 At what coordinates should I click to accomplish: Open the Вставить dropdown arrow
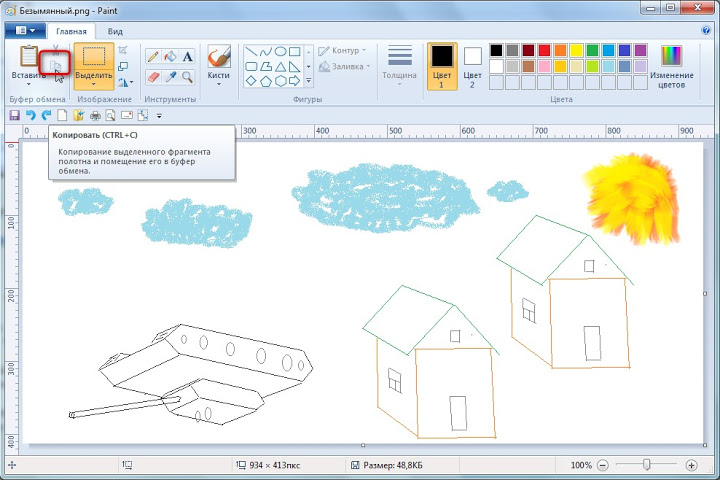(28, 85)
